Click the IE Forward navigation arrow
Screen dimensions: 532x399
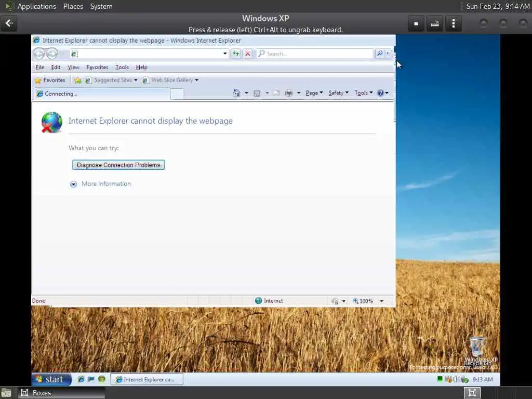[x=52, y=54]
